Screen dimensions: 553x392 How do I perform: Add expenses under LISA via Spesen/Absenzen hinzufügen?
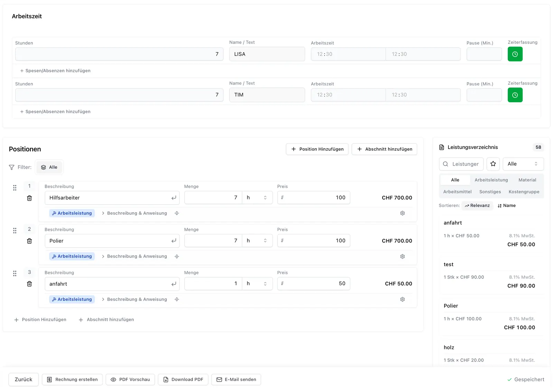[55, 71]
